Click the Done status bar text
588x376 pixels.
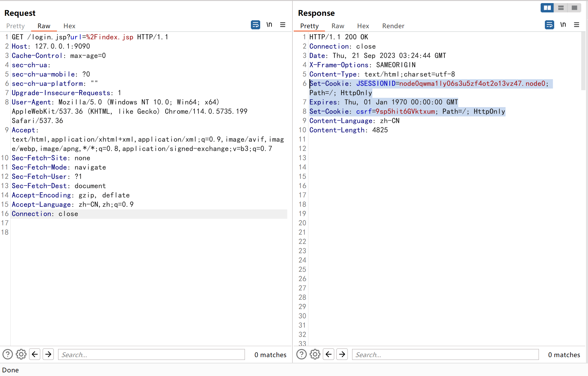pos(10,370)
